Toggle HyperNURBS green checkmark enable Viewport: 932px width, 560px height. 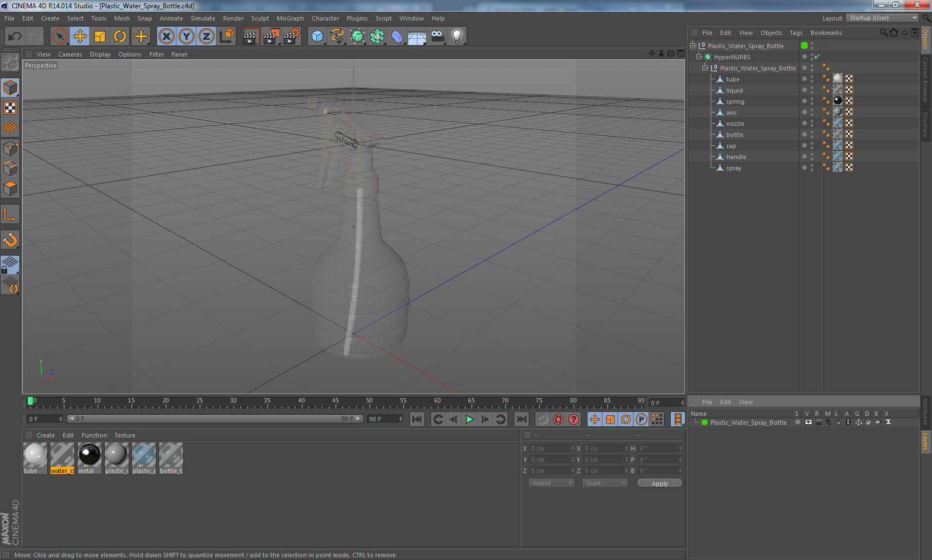(817, 57)
